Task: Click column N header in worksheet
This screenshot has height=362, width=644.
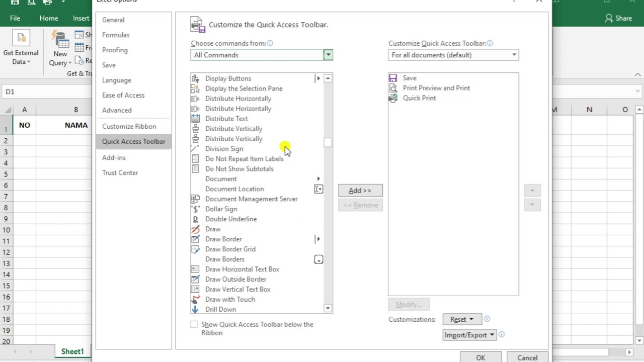Action: (x=589, y=110)
